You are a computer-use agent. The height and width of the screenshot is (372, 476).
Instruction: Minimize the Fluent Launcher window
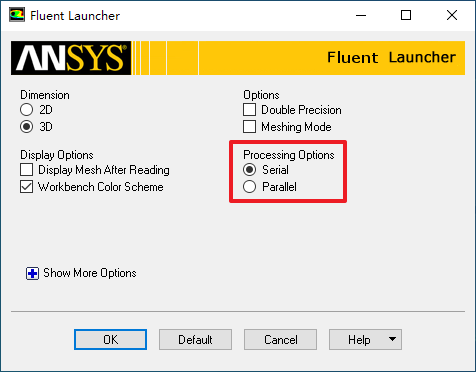[x=361, y=15]
